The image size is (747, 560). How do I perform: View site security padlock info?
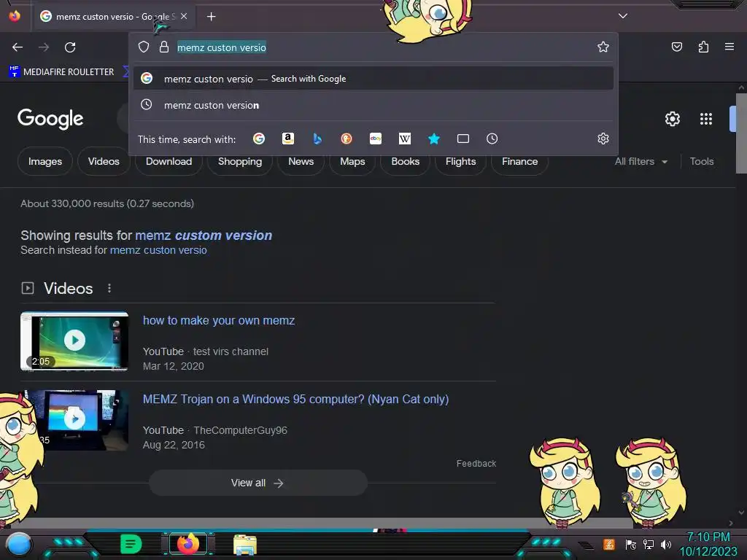(164, 47)
